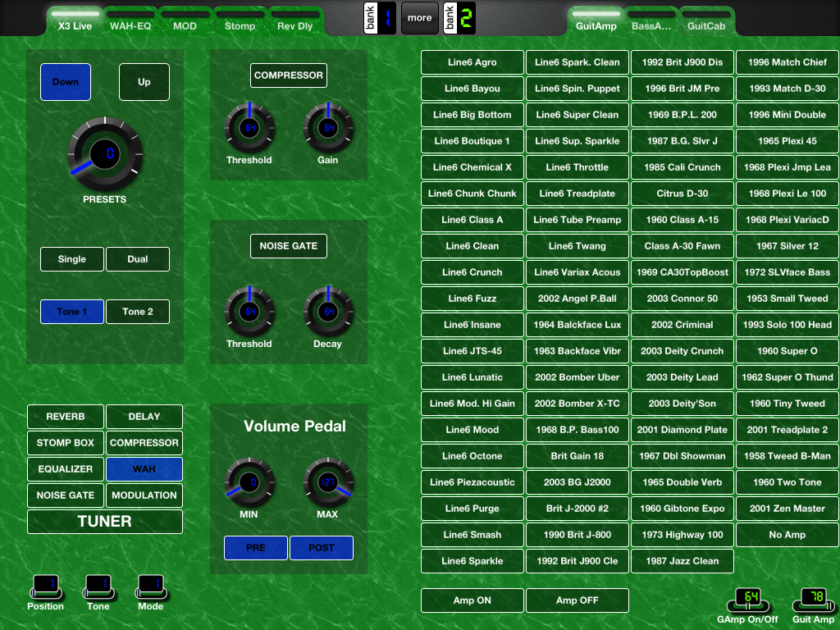The height and width of the screenshot is (630, 840).
Task: Select the Line6 Insane amp model
Action: [x=472, y=325]
